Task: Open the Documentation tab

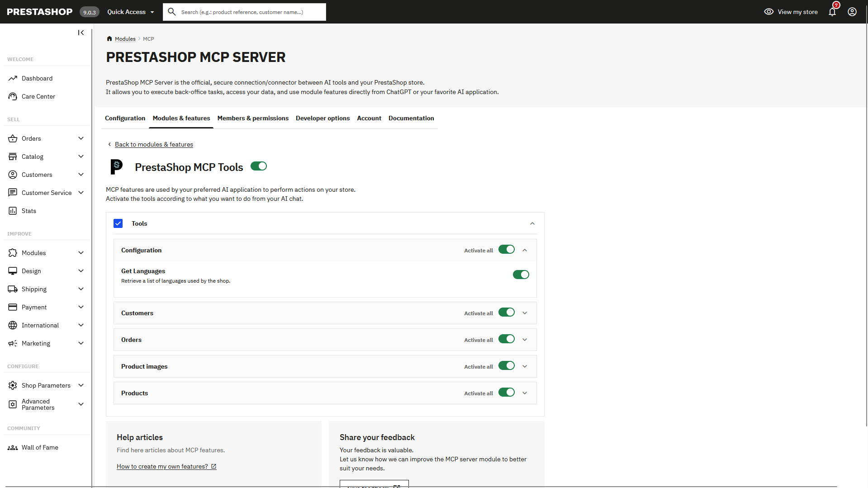Action: coord(411,118)
